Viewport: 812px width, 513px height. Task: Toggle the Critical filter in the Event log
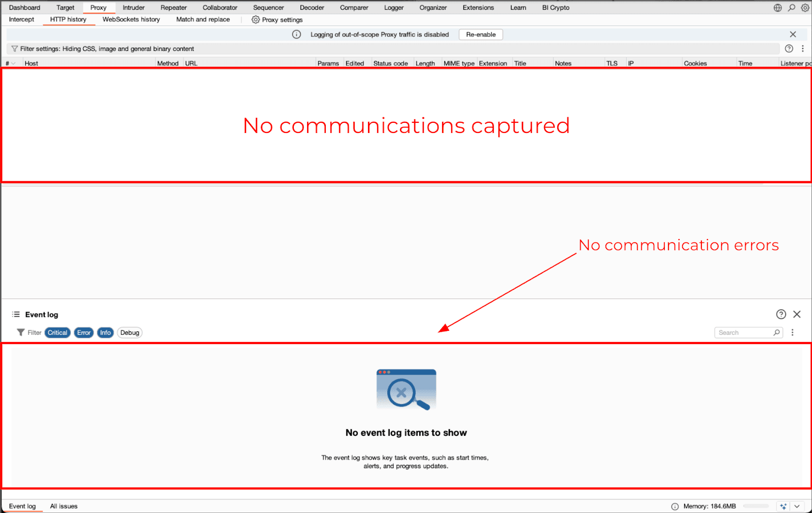pyautogui.click(x=57, y=332)
